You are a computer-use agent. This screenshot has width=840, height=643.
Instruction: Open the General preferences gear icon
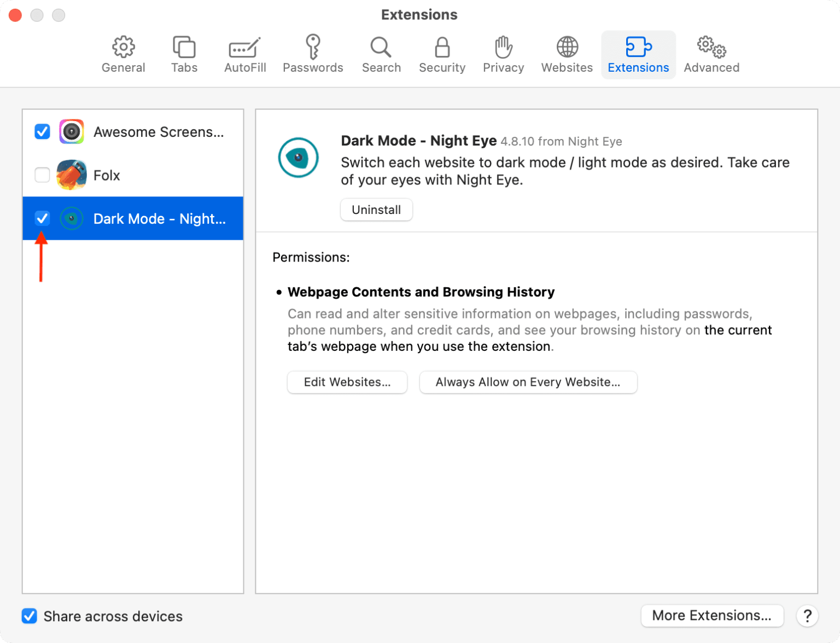(124, 47)
